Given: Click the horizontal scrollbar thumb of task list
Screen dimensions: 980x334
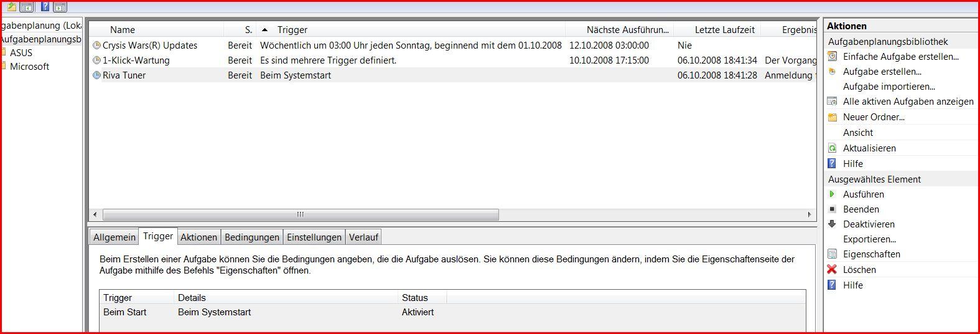Looking at the screenshot, I should pos(301,214).
